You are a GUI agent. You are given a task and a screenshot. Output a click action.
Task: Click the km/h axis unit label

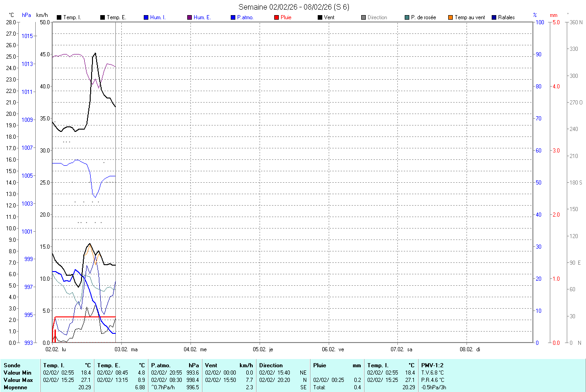pos(43,15)
